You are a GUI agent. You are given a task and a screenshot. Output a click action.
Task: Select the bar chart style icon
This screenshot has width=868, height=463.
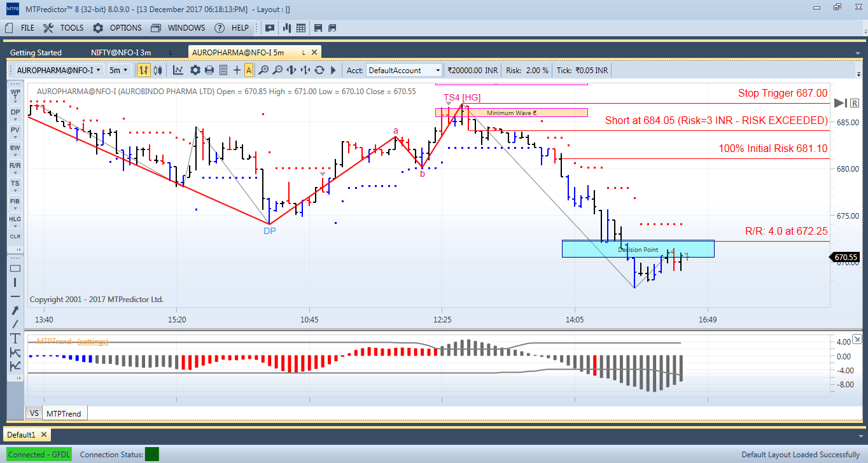pyautogui.click(x=144, y=70)
